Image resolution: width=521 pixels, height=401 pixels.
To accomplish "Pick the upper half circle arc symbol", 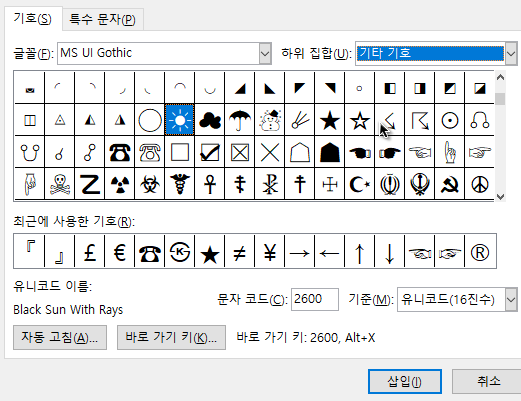I will 180,88.
